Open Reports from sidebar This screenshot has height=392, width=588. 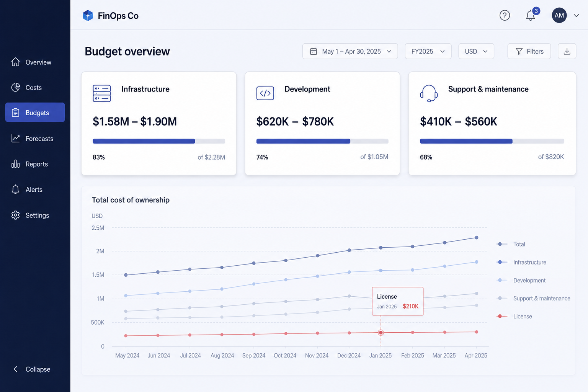[37, 164]
